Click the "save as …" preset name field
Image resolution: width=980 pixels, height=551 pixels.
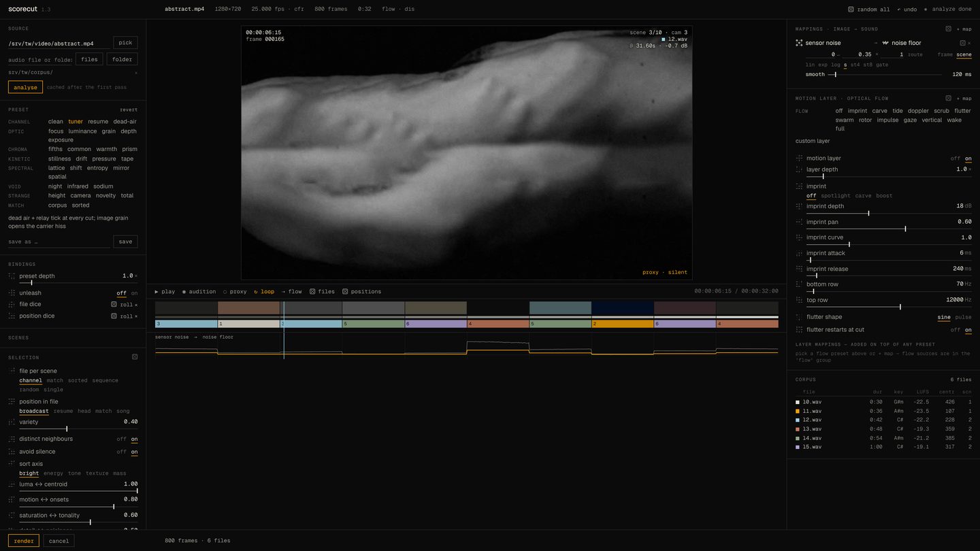[x=59, y=241]
